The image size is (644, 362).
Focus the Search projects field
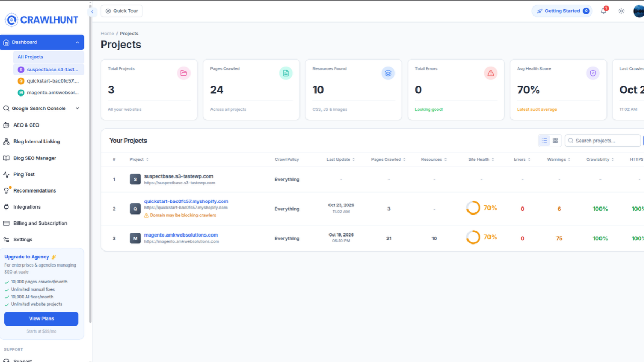(603, 141)
